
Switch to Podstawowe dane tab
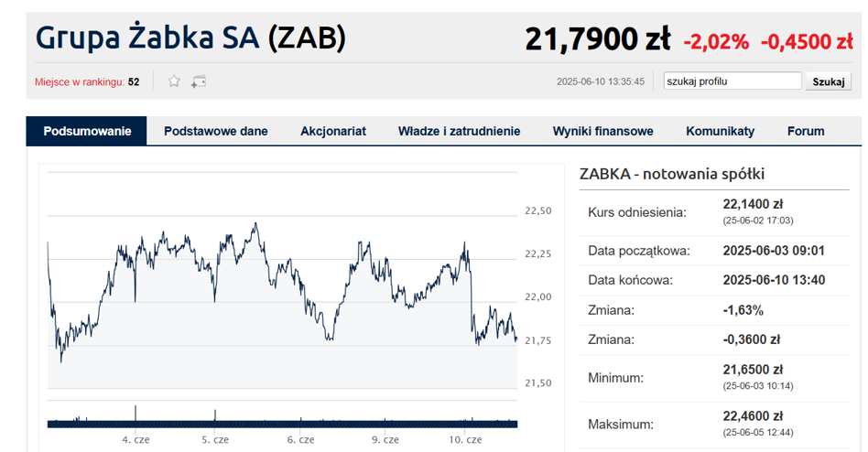pos(216,131)
